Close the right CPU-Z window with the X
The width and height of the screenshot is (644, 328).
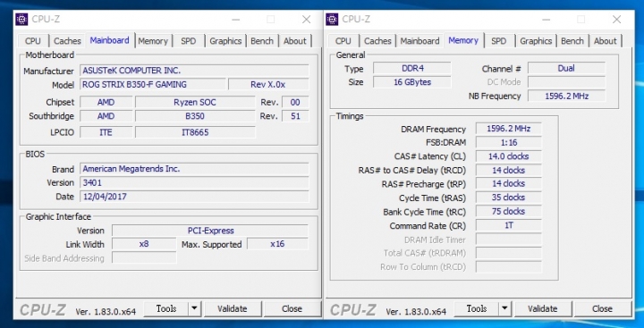click(617, 20)
